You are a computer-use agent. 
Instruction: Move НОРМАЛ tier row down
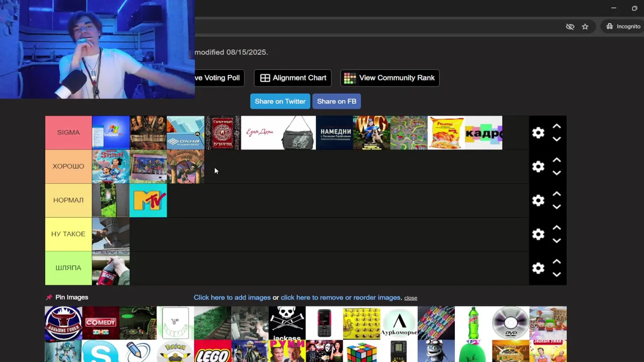coord(556,207)
